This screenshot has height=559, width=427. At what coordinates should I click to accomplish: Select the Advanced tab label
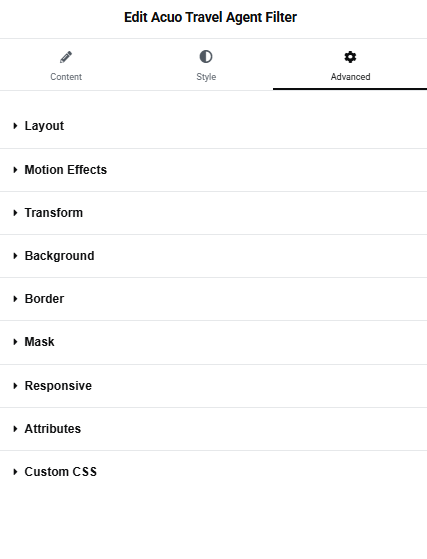click(x=350, y=77)
